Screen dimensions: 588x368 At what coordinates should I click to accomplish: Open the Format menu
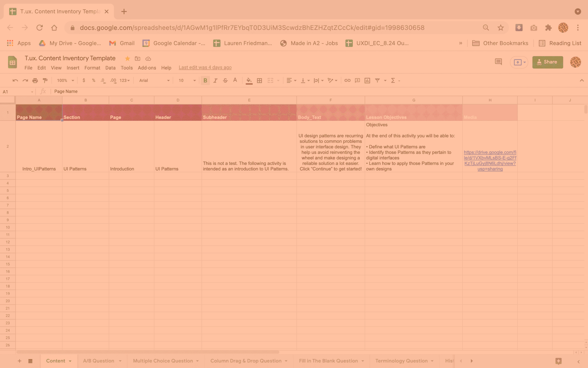pos(92,68)
